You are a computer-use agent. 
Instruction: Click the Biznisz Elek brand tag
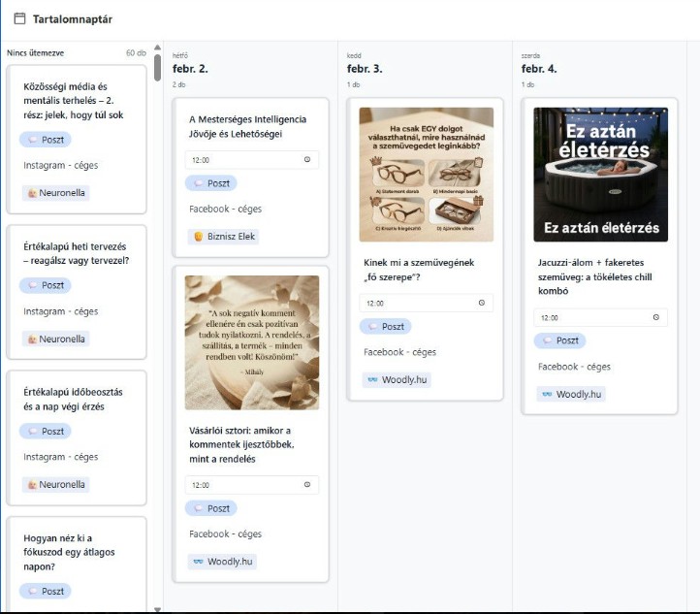(x=223, y=237)
